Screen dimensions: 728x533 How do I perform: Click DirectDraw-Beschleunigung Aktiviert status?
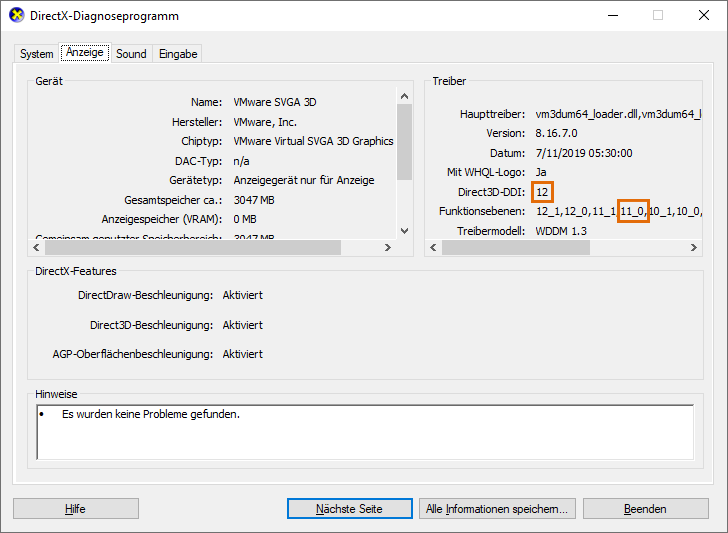coord(242,295)
